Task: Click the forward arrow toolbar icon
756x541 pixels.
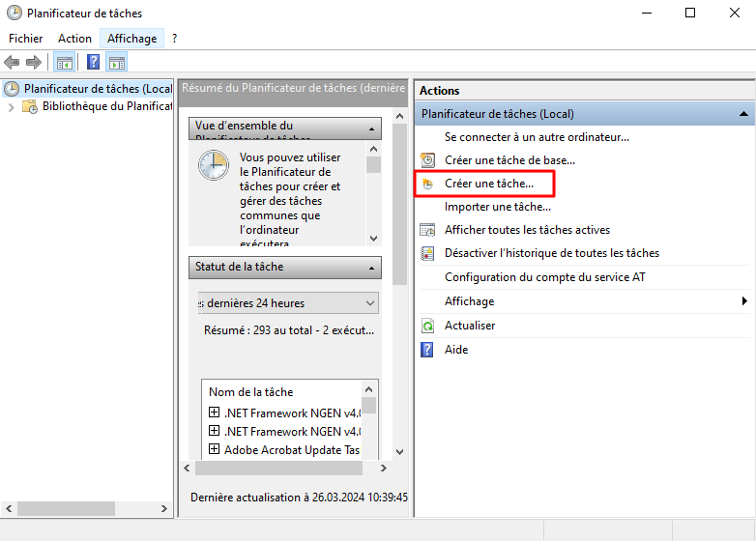Action: [34, 63]
